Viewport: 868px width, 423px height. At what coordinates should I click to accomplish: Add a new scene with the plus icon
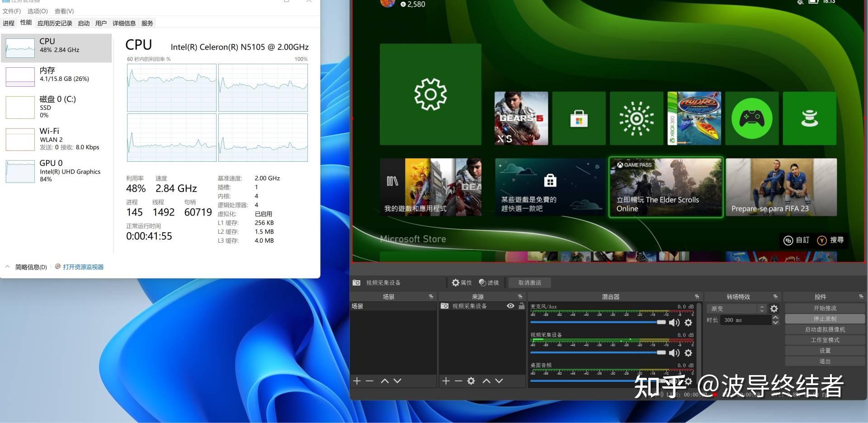coord(357,381)
